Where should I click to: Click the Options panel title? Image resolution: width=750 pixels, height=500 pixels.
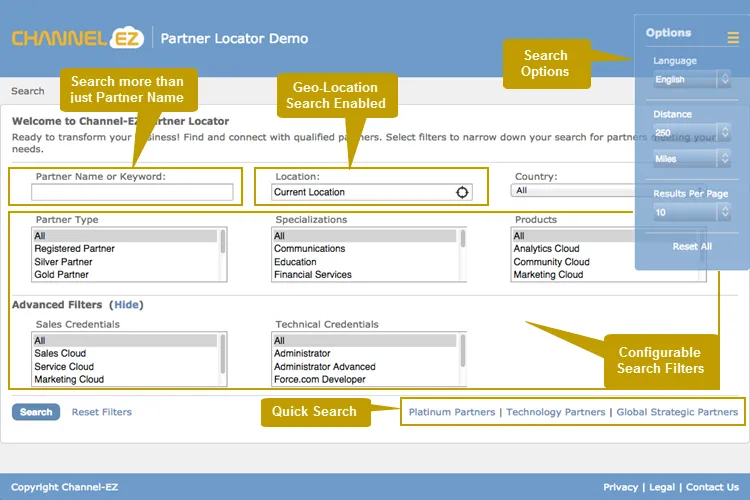pyautogui.click(x=668, y=33)
